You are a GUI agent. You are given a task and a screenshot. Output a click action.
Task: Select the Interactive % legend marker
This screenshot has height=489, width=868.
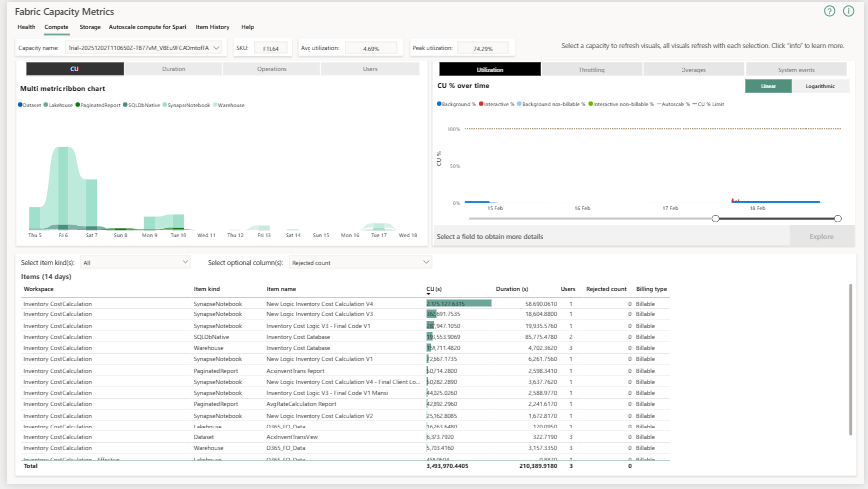(481, 103)
